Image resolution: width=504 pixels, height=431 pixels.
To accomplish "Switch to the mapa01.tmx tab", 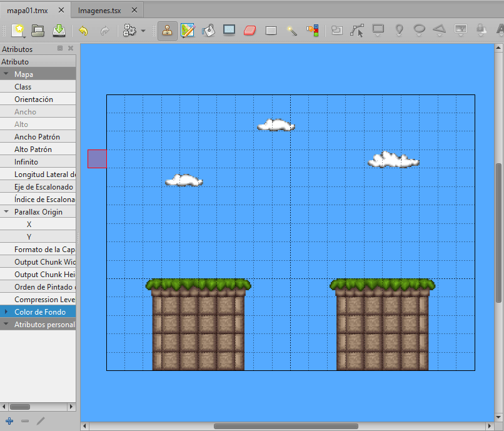I will (x=28, y=11).
